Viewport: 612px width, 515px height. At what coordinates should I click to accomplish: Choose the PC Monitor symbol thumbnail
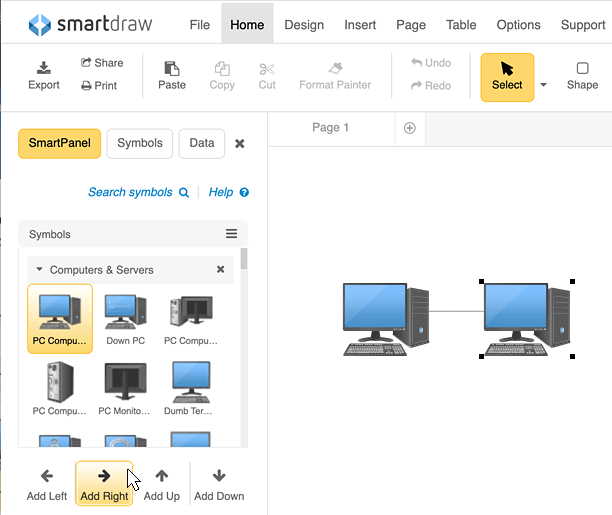click(125, 383)
